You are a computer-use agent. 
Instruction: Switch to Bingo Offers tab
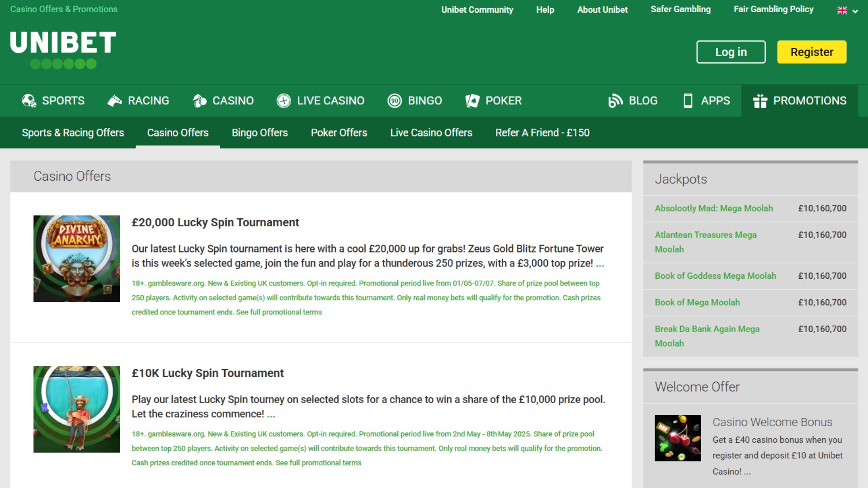[x=259, y=132]
